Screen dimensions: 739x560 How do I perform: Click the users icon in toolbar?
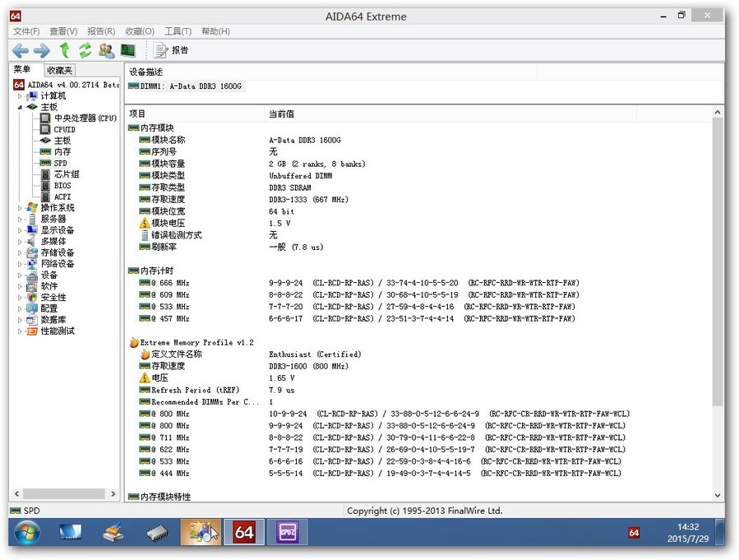tap(107, 50)
